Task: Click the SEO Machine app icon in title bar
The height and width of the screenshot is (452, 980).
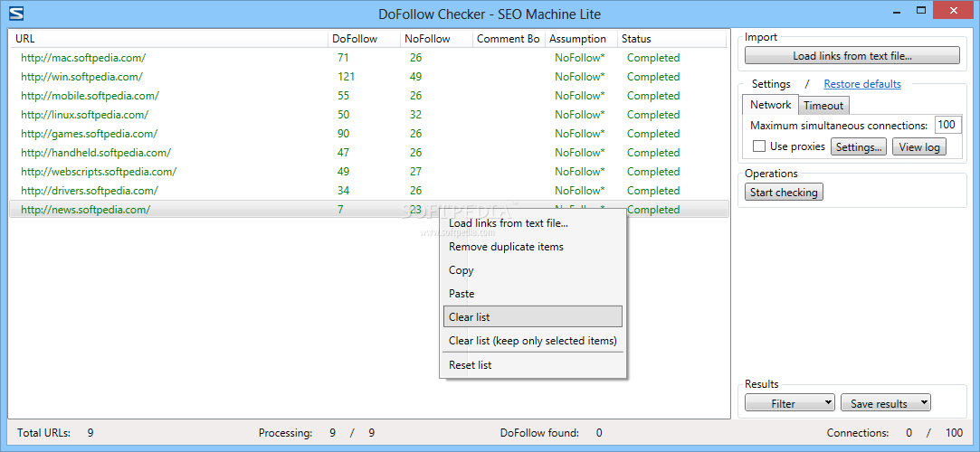Action: coord(17,14)
